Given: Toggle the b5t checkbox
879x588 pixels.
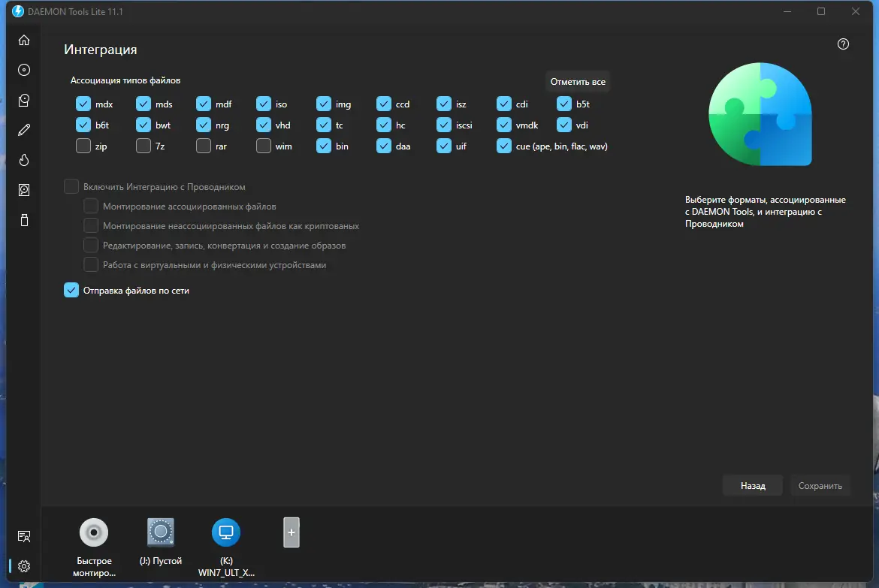Looking at the screenshot, I should pos(564,104).
